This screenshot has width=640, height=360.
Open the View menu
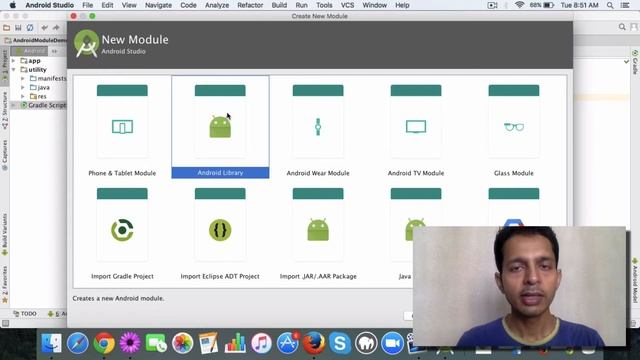[x=129, y=5]
